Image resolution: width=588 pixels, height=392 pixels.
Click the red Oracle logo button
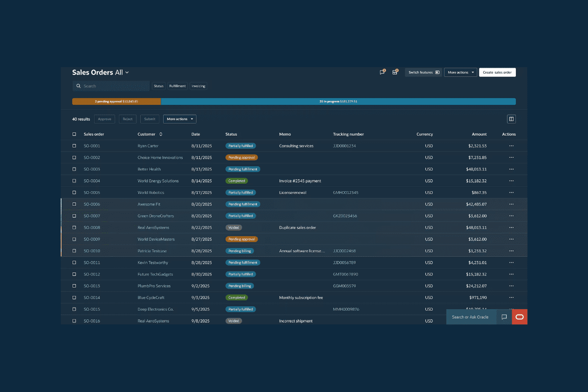point(519,317)
